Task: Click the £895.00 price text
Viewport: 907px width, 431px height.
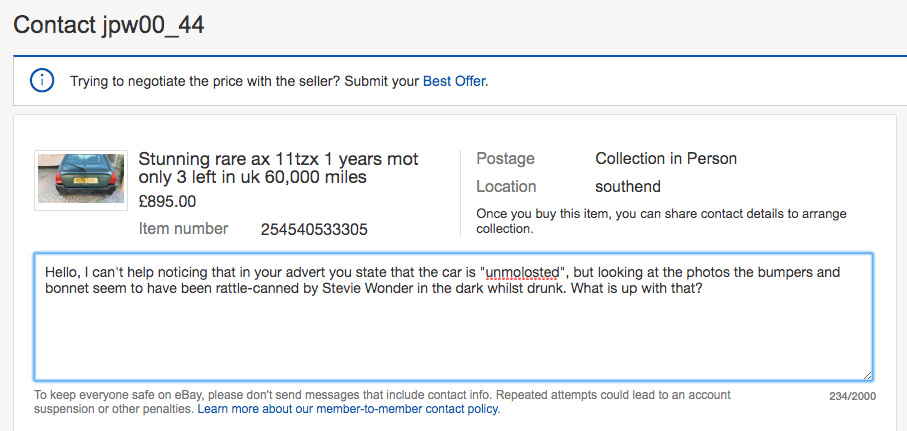Action: (168, 201)
